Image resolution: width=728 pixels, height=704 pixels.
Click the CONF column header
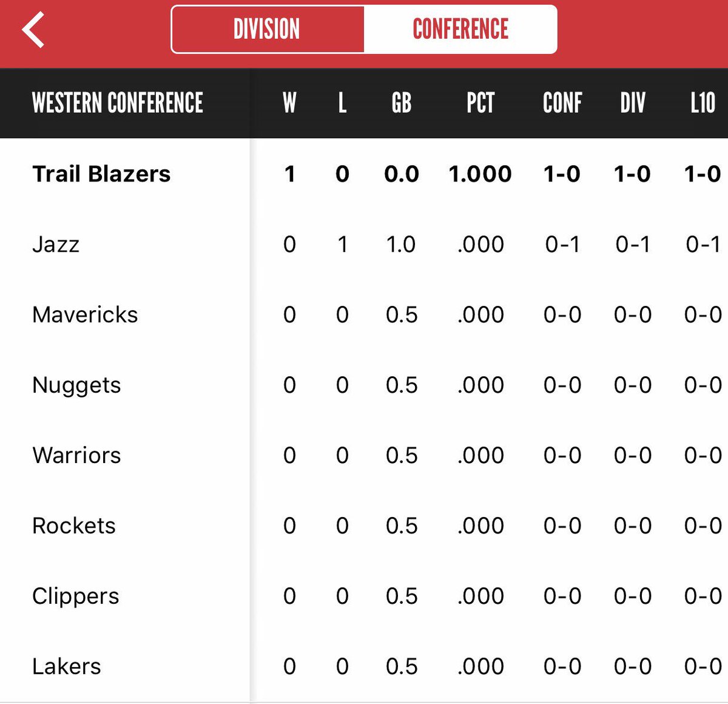(x=562, y=103)
